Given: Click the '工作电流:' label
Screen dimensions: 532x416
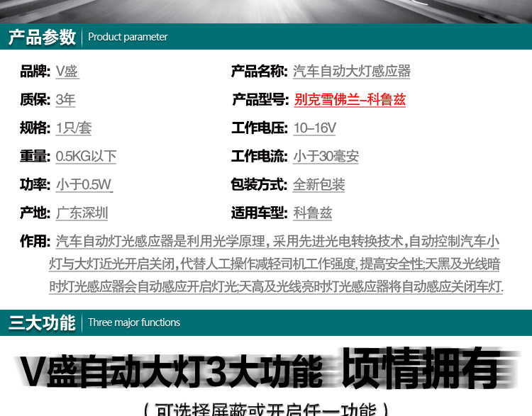Looking at the screenshot, I should point(260,157).
